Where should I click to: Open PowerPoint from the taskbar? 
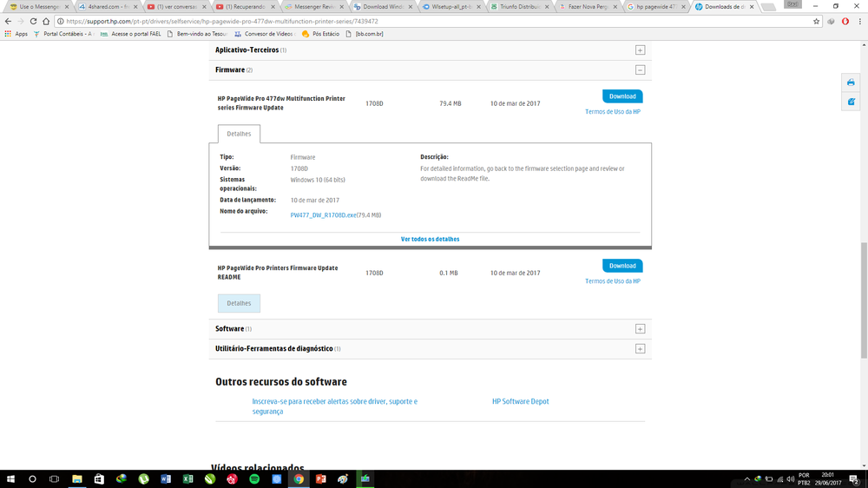pos(320,479)
